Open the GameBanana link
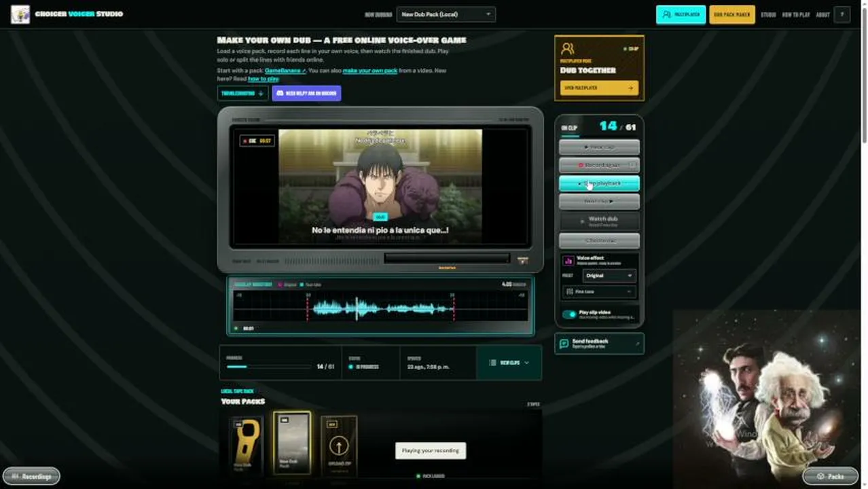The height and width of the screenshot is (489, 868). [x=285, y=71]
